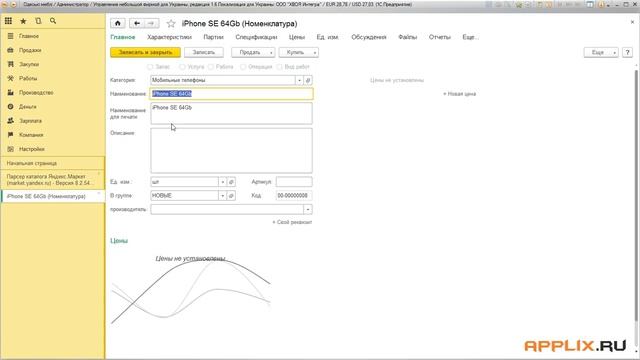Go forward with the right arrow button
Viewport: 640px width, 360px height.
click(x=151, y=24)
